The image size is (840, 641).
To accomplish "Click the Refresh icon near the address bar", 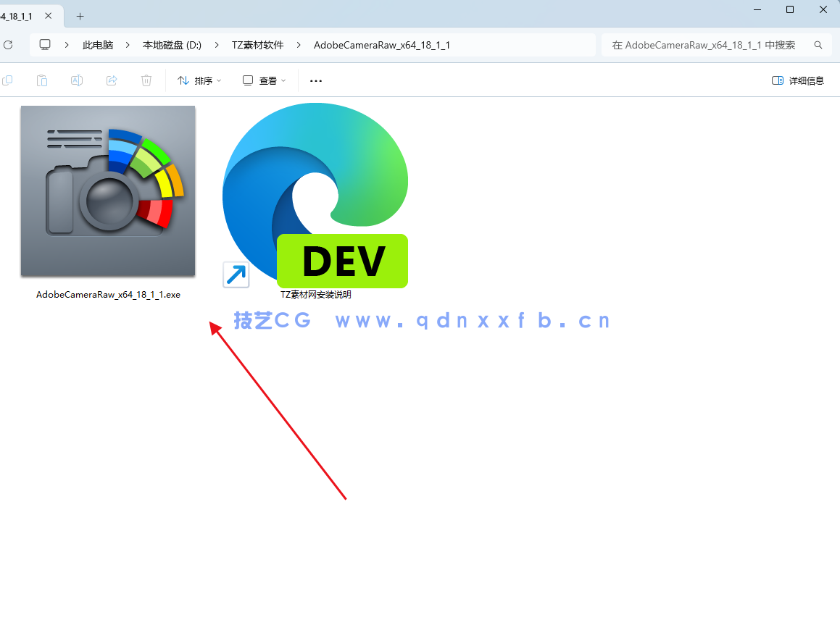I will coord(9,44).
